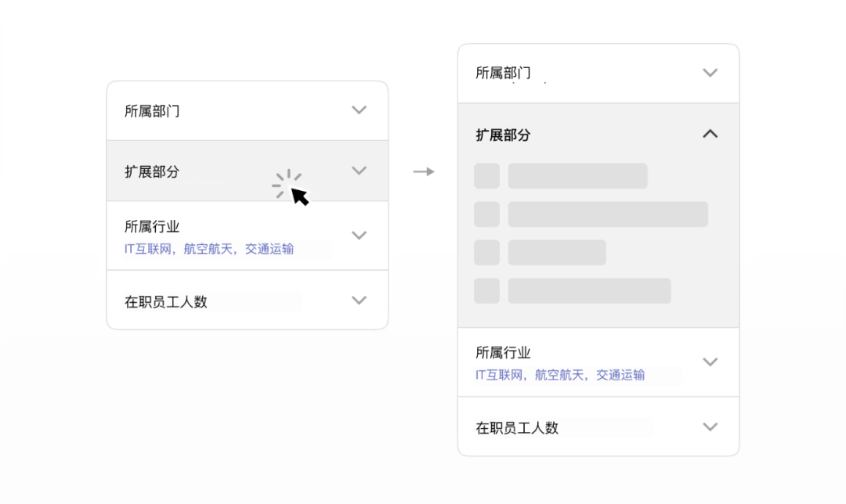Click the first placeholder option bar under 扩展部分
This screenshot has width=846, height=504.
point(577,176)
